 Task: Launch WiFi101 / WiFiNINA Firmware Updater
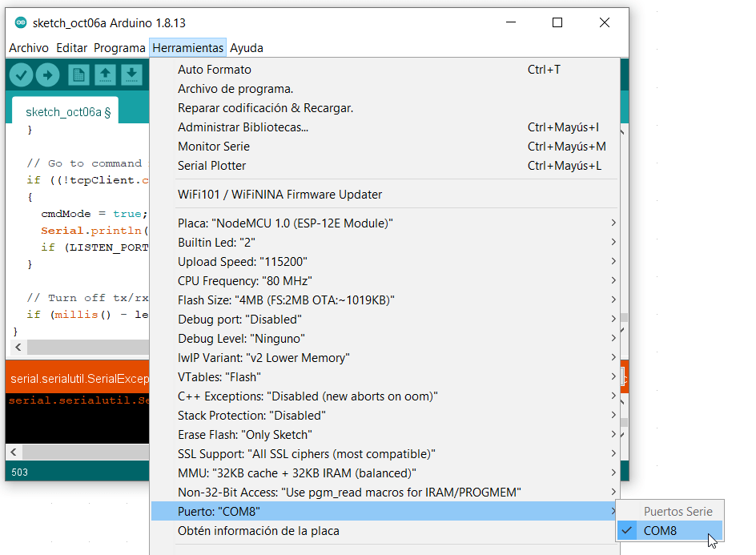click(x=279, y=195)
